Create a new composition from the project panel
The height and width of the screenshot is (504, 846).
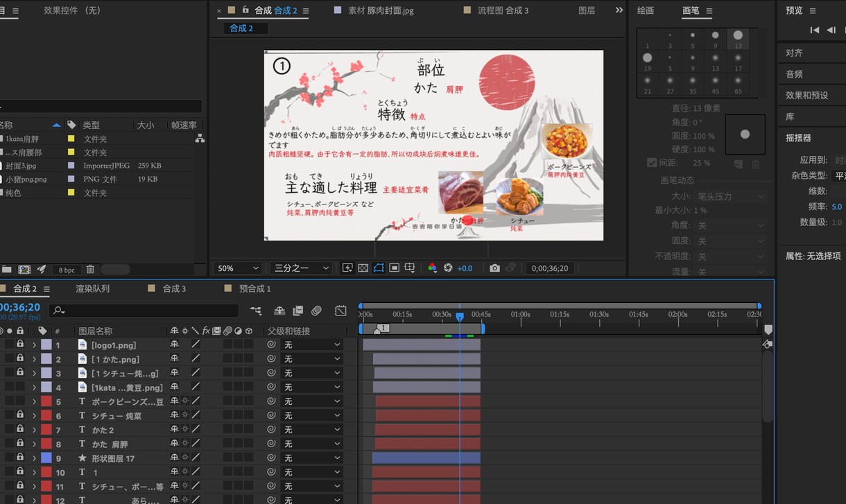24,269
